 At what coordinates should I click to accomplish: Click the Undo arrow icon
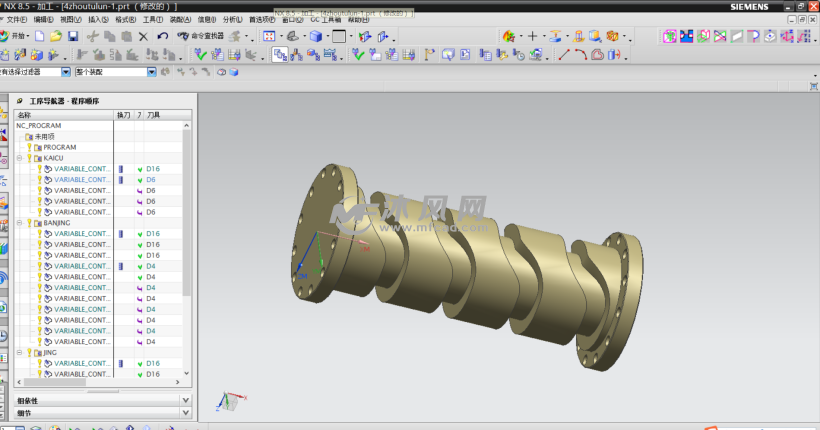point(162,36)
